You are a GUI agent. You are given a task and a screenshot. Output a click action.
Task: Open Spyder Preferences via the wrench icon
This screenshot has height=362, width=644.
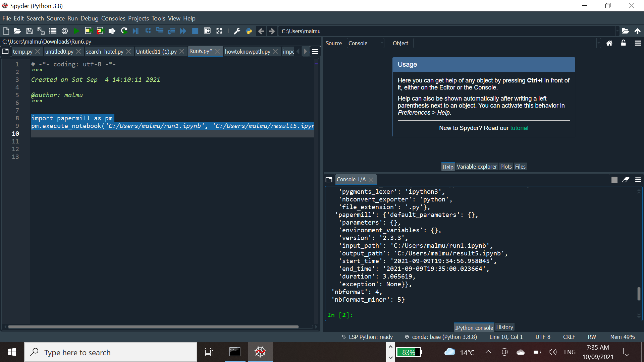[237, 31]
